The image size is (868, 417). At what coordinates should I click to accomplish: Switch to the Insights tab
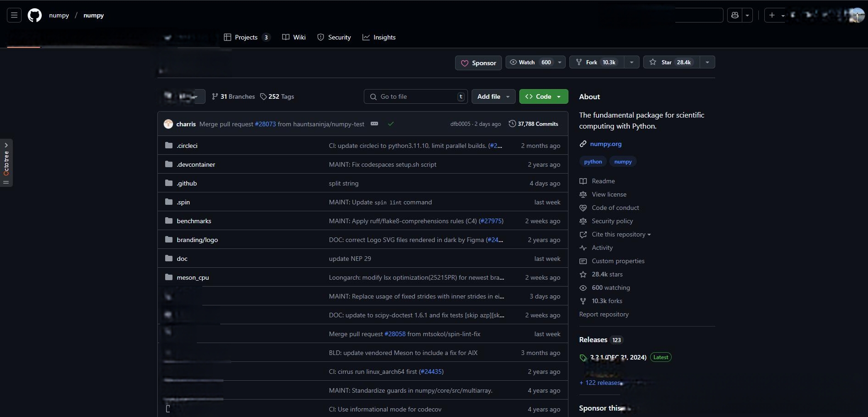tap(379, 37)
